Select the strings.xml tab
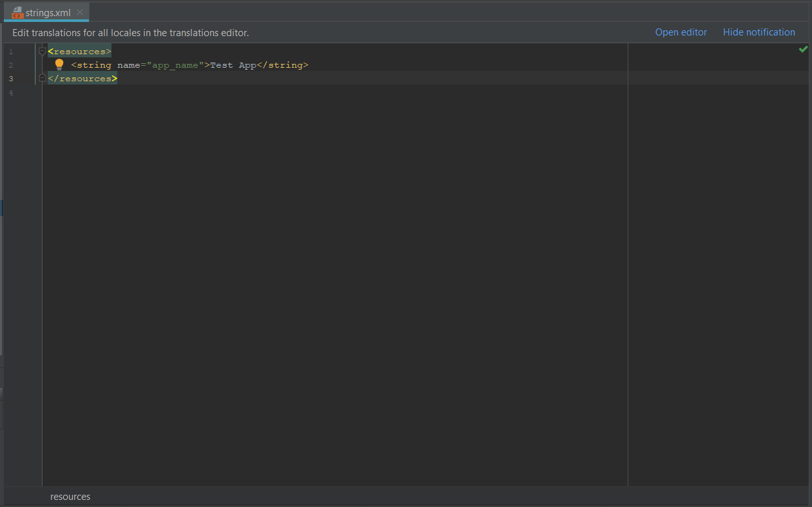812x507 pixels. [48, 12]
